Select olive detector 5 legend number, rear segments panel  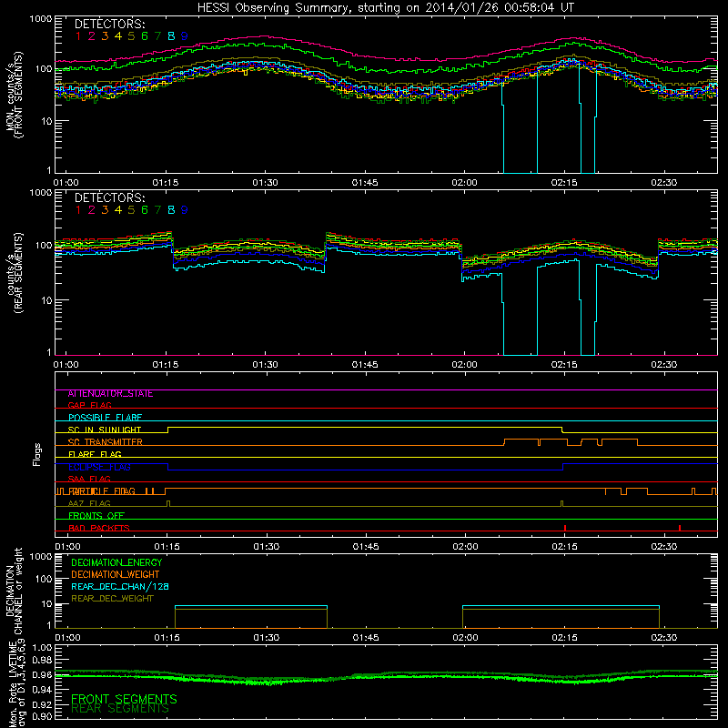point(131,210)
